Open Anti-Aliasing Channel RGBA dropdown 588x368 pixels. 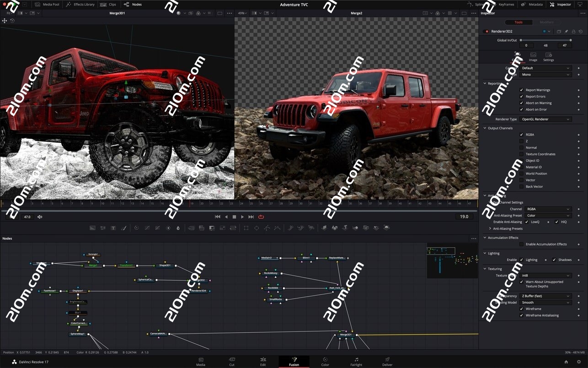[x=548, y=209]
